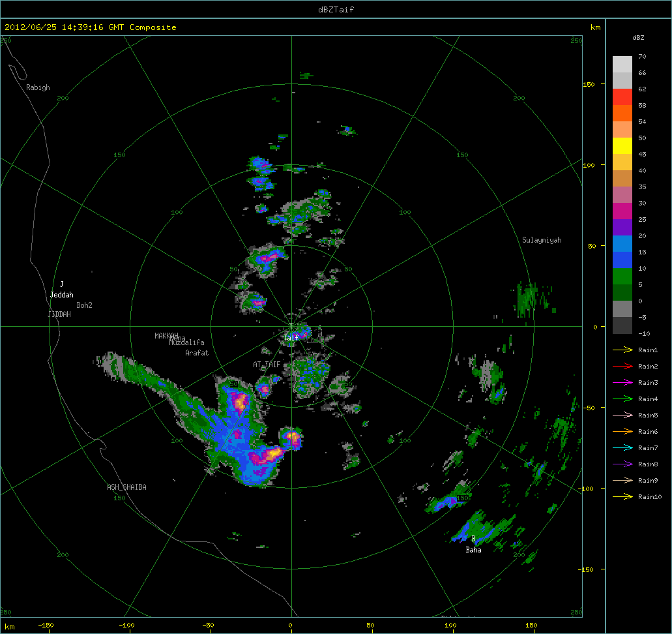Select the B station marker above Baha

(473, 539)
